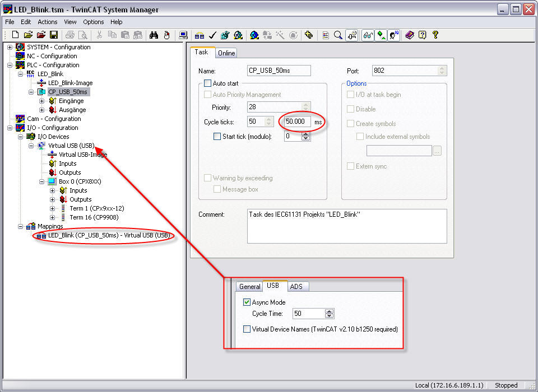
Task: Expand the Eingänge tree node
Action: pyautogui.click(x=42, y=101)
